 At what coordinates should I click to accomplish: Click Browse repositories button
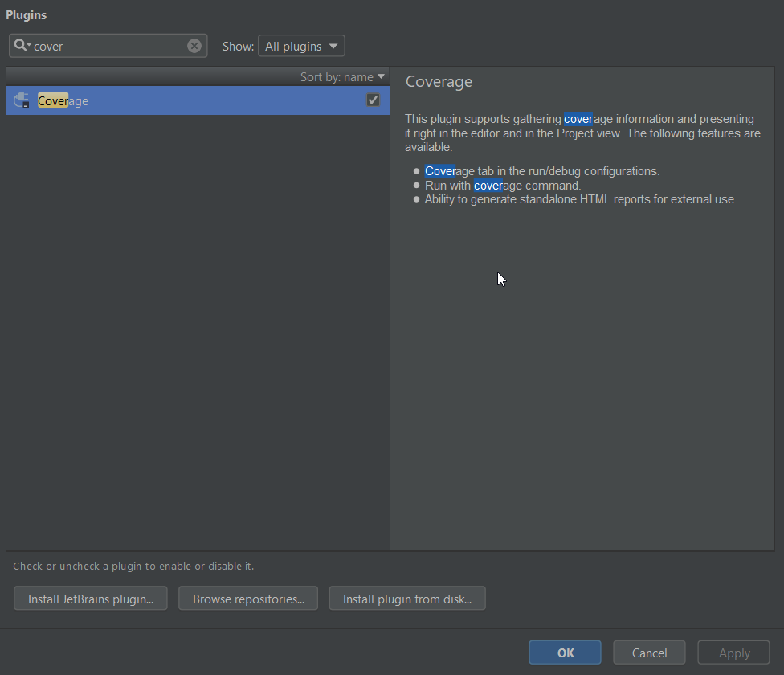tap(248, 599)
